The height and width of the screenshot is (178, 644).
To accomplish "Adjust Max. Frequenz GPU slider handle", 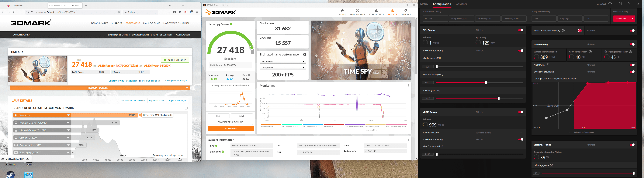I will pyautogui.click(x=486, y=82).
